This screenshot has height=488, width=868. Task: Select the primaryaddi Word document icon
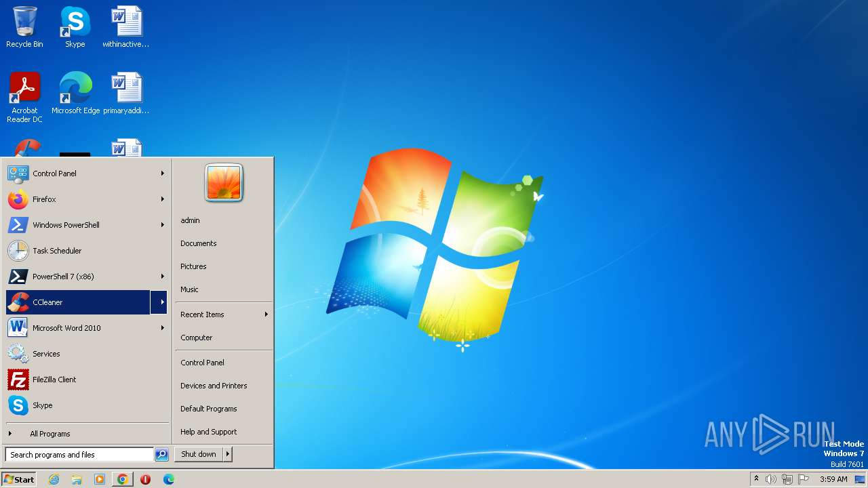pos(126,94)
